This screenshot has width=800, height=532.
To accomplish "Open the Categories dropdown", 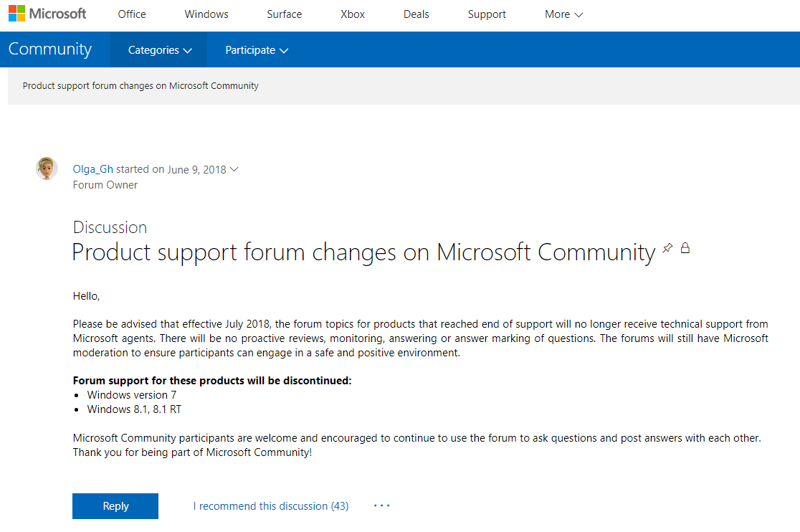I will coord(159,50).
